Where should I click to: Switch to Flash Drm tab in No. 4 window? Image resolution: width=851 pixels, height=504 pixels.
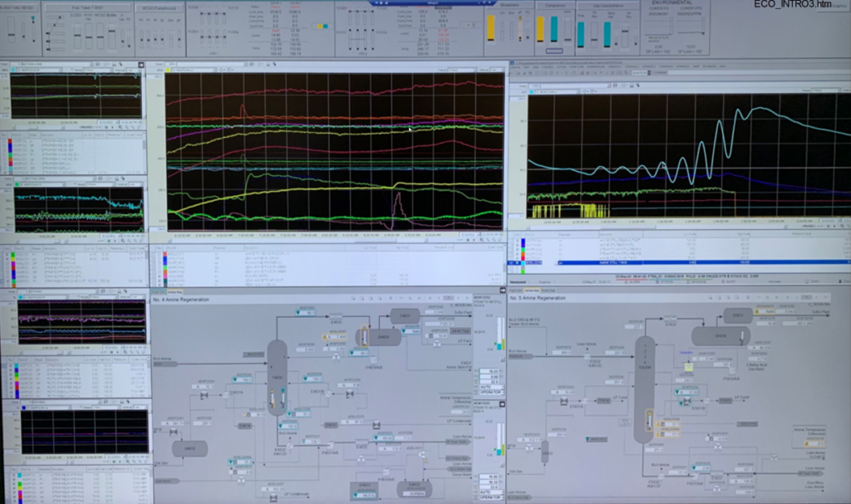click(159, 292)
